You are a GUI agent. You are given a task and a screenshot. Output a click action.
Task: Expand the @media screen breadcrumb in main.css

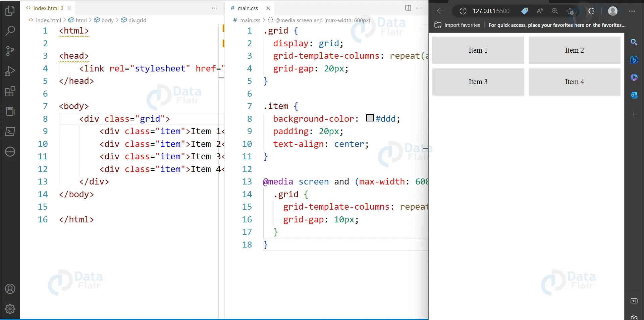click(x=319, y=20)
